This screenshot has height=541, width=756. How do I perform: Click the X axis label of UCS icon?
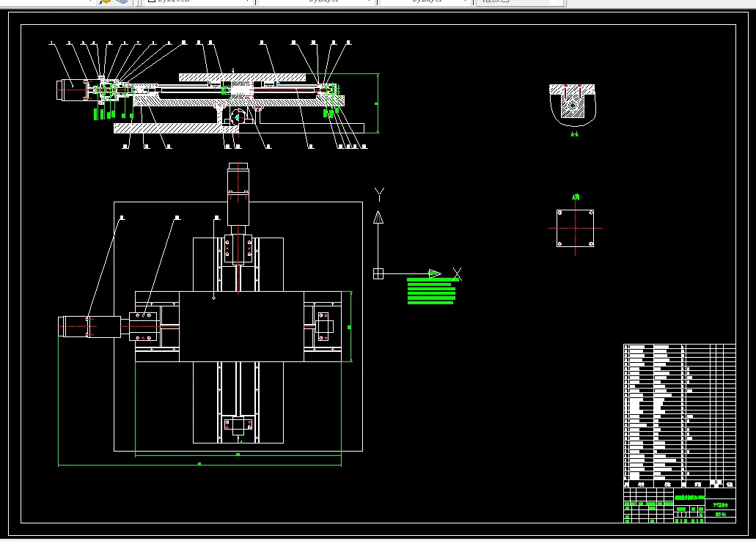(x=457, y=274)
